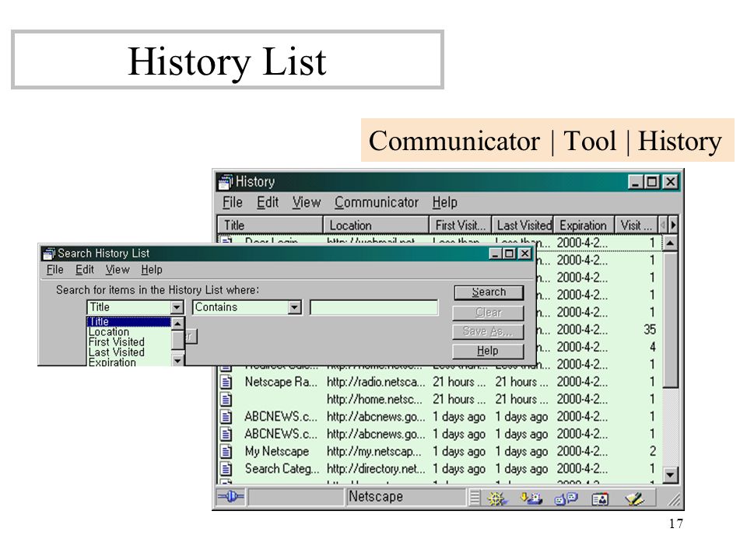Click the Search History List title icon

[x=49, y=254]
